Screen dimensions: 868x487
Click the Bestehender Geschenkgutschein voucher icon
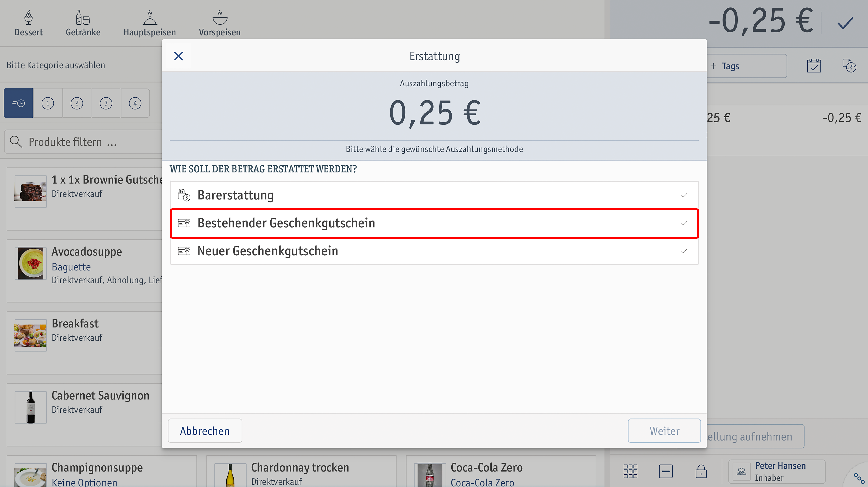point(184,223)
